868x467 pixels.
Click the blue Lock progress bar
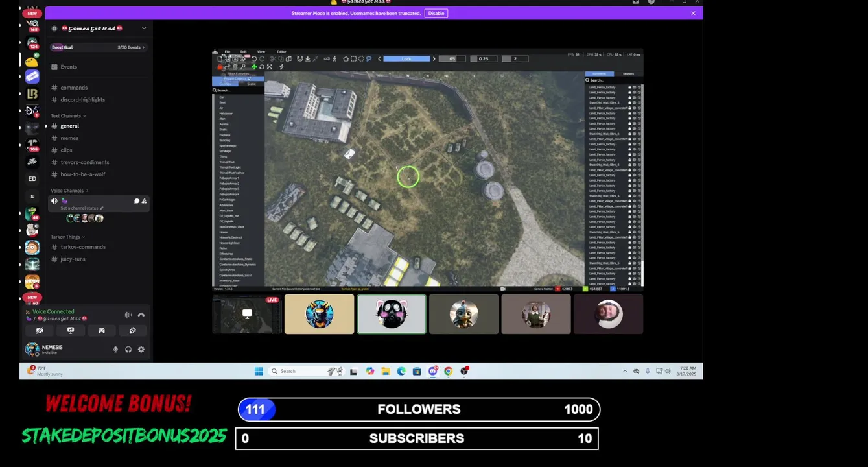coord(406,58)
